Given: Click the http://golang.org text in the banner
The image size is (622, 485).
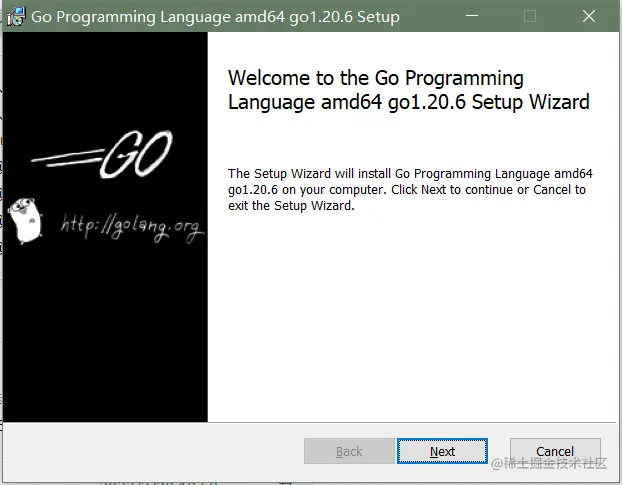Looking at the screenshot, I should 133,228.
